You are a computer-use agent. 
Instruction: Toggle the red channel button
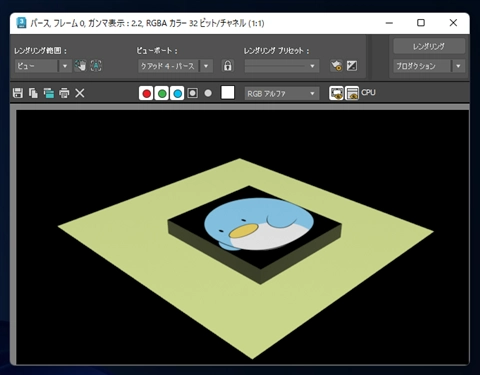coord(146,93)
